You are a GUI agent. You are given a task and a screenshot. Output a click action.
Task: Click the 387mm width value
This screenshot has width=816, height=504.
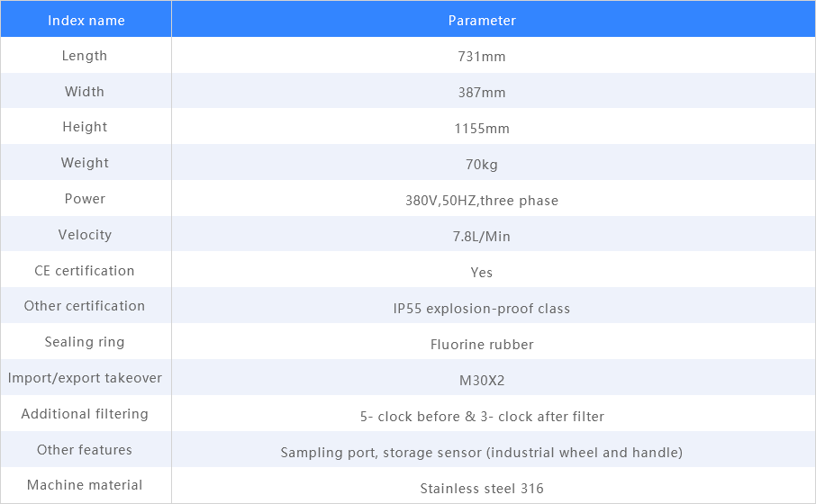pos(482,93)
